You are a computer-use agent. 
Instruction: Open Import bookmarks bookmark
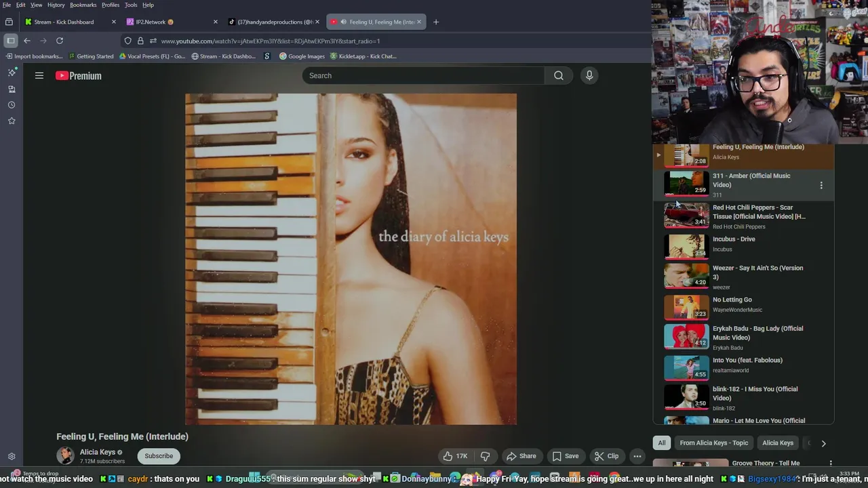[x=34, y=56]
